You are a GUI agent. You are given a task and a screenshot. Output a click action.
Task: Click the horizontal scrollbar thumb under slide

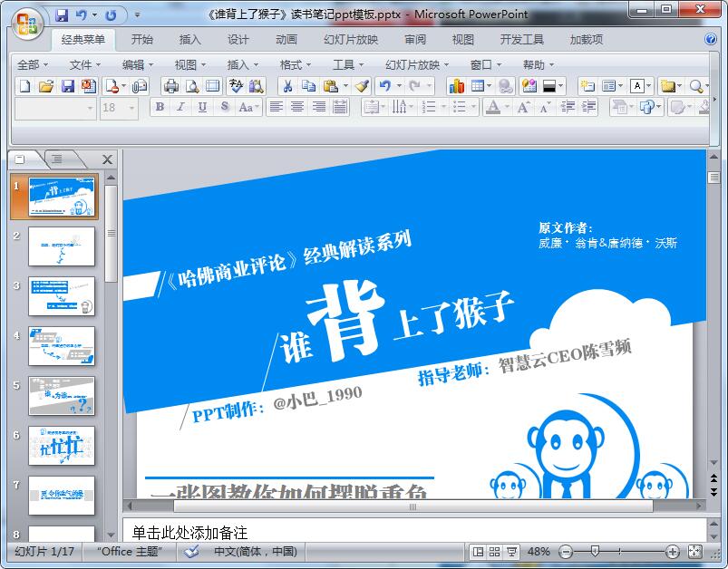coord(413,506)
